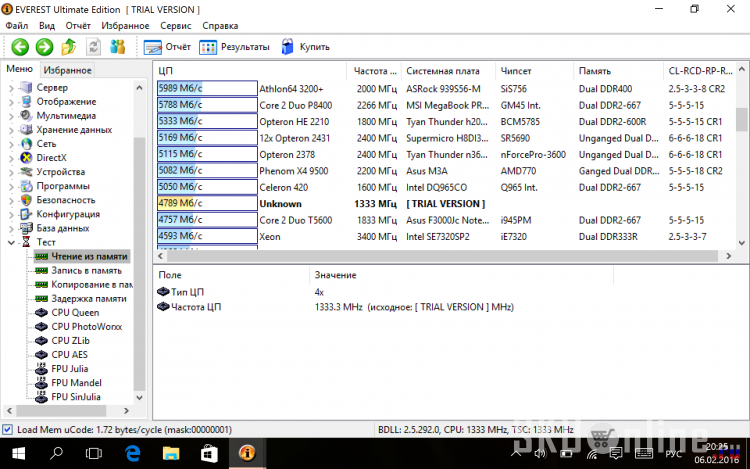Expand the Сеть tree node
The width and height of the screenshot is (750, 469).
(x=11, y=144)
